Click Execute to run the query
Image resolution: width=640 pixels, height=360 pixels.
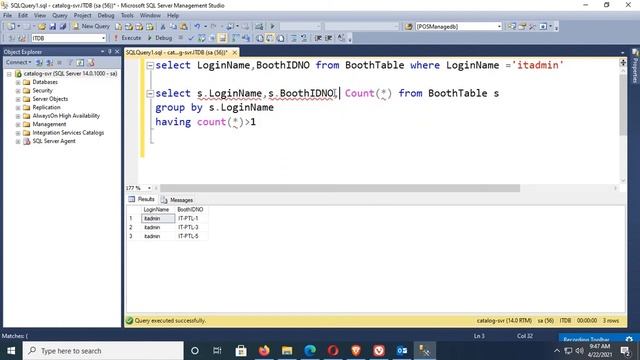pyautogui.click(x=127, y=38)
